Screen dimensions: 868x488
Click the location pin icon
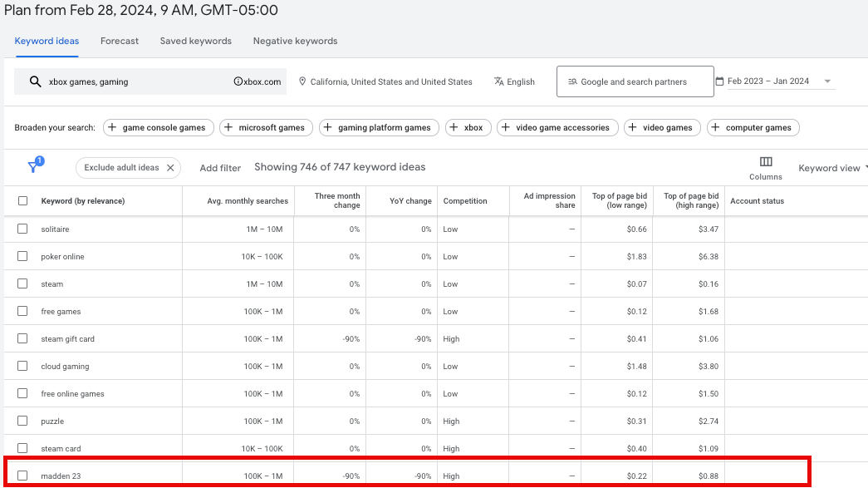tap(302, 81)
